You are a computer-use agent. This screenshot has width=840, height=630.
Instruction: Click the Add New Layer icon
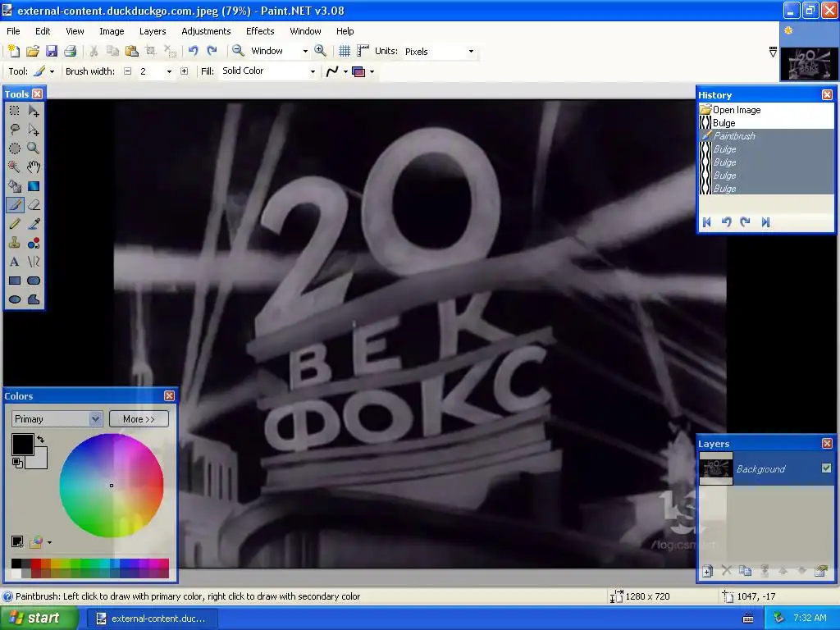pyautogui.click(x=707, y=571)
